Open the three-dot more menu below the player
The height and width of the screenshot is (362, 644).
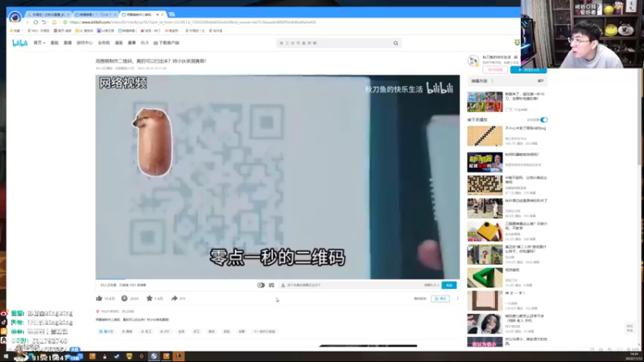(x=457, y=298)
